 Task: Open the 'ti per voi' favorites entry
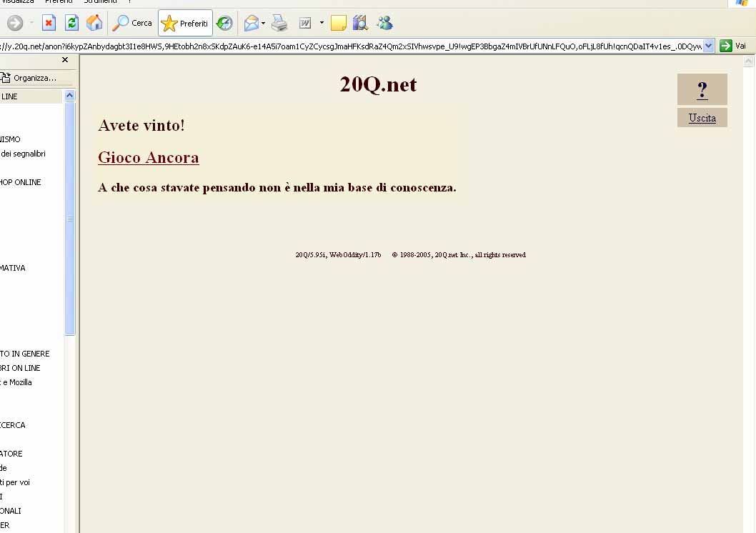tap(15, 482)
